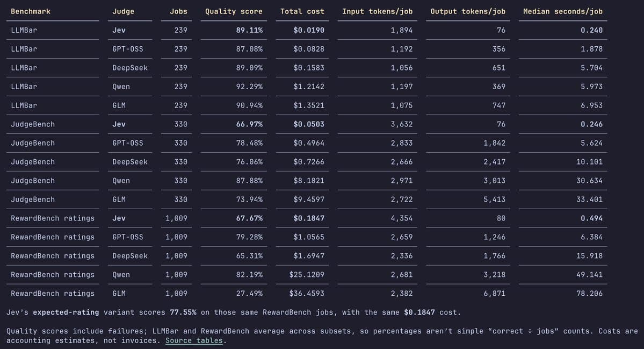Click the Output tokens/job column header
644x349 pixels.
pyautogui.click(x=468, y=11)
